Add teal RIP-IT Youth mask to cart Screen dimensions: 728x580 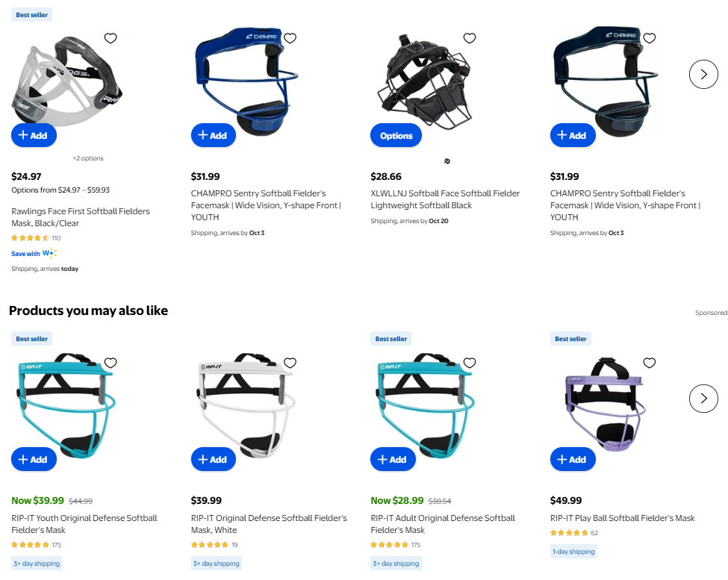tap(34, 459)
